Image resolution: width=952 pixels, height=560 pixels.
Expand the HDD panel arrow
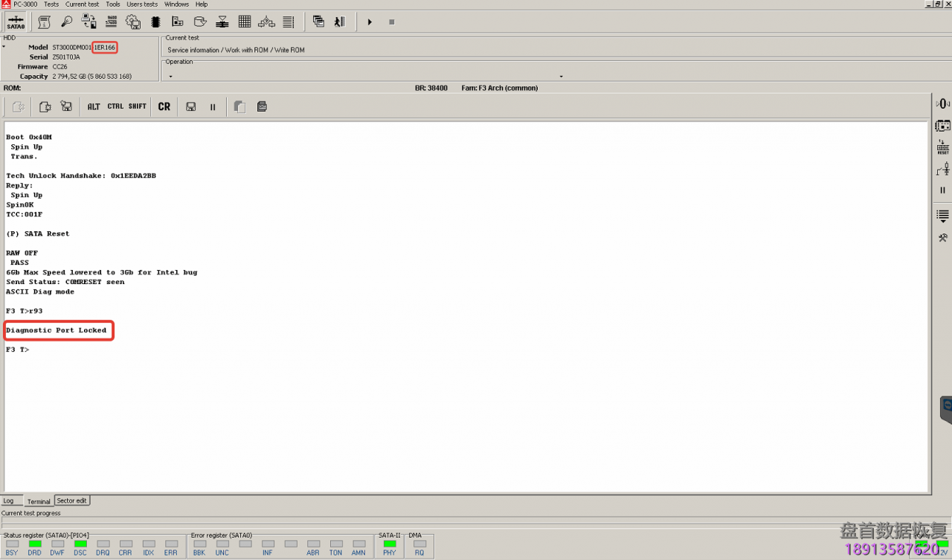[4, 47]
